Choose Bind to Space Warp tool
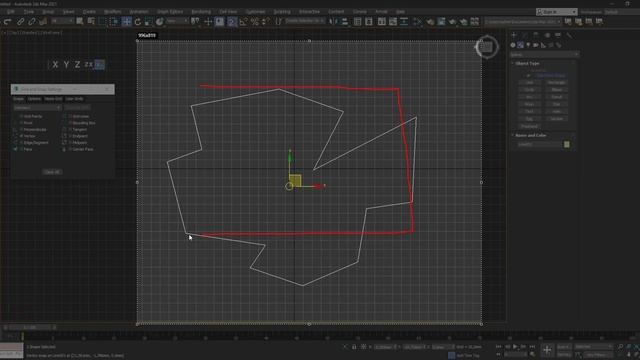Image resolution: width=640 pixels, height=360 pixels. pos(42,21)
